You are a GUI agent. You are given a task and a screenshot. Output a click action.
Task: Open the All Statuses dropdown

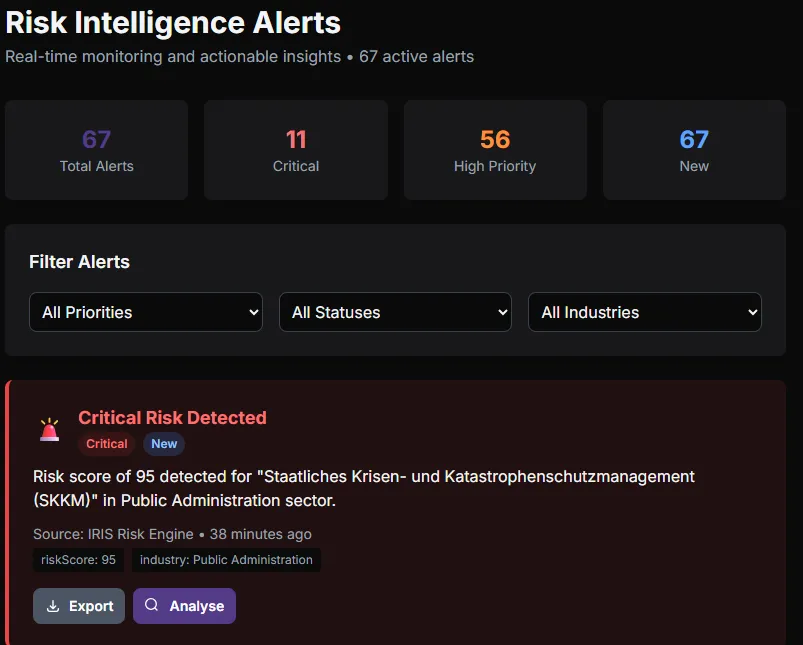click(x=395, y=312)
